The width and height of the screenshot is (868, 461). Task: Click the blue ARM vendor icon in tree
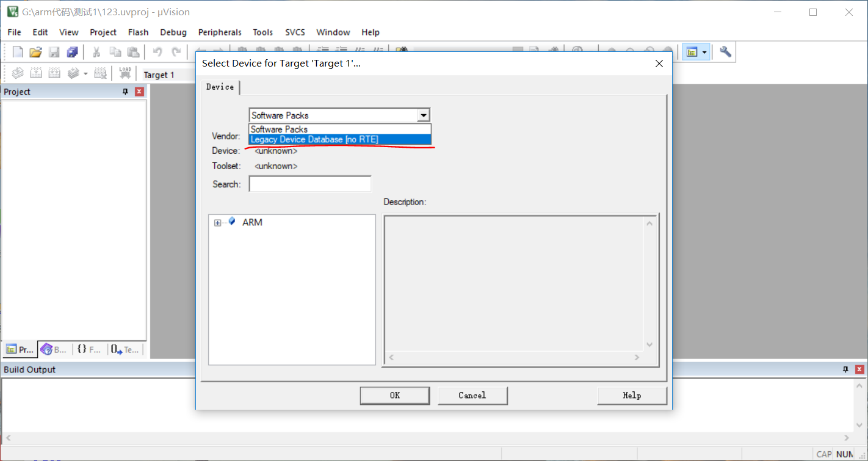(x=232, y=222)
